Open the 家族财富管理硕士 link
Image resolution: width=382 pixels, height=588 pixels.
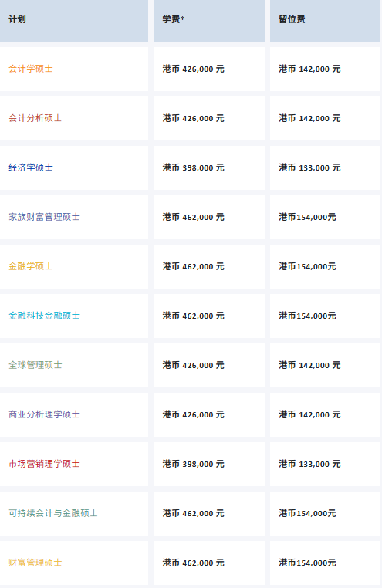(x=44, y=217)
